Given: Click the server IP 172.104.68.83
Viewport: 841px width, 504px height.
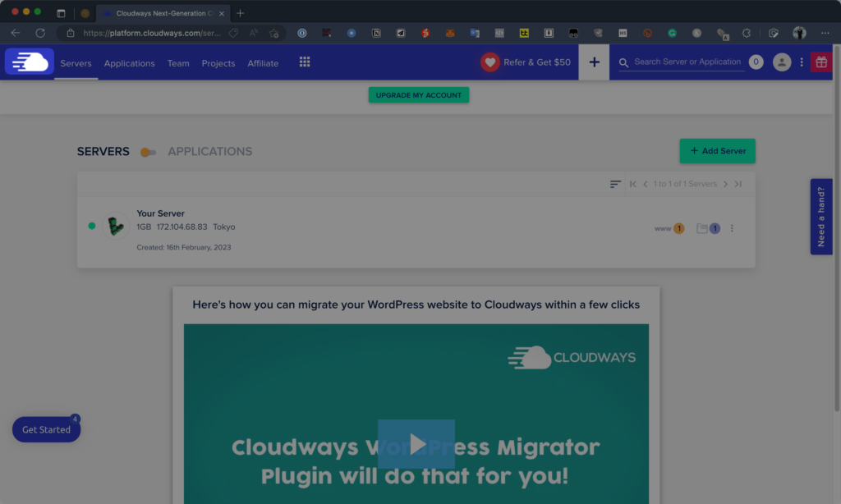Looking at the screenshot, I should click(x=182, y=227).
